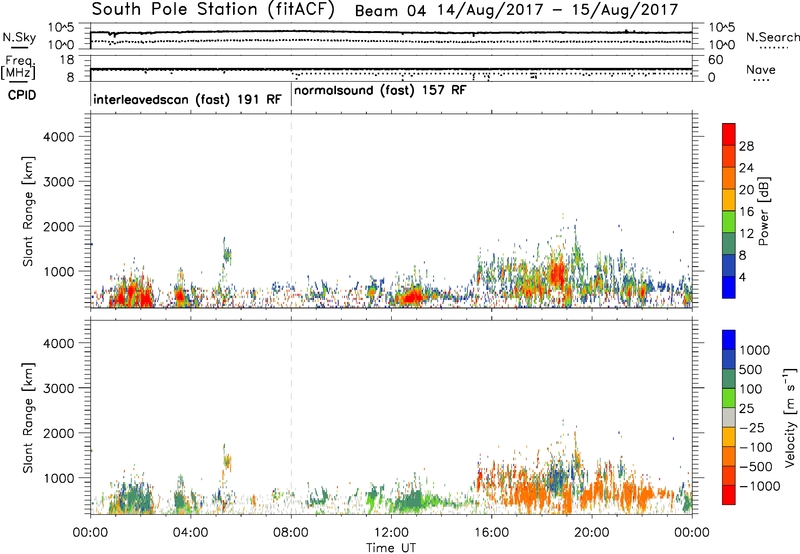Click the '16:00' time axis tick label
Viewport: 800px width, 554px height.
click(491, 533)
